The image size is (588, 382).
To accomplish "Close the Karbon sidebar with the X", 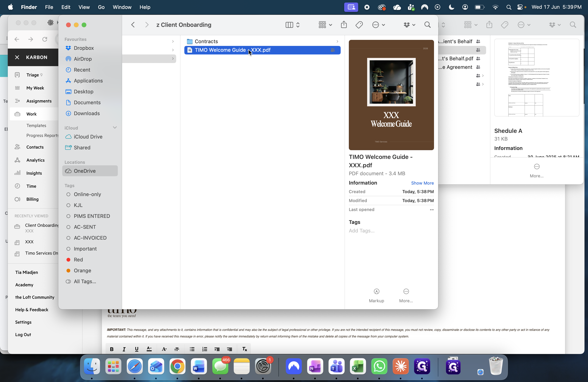I will point(17,57).
